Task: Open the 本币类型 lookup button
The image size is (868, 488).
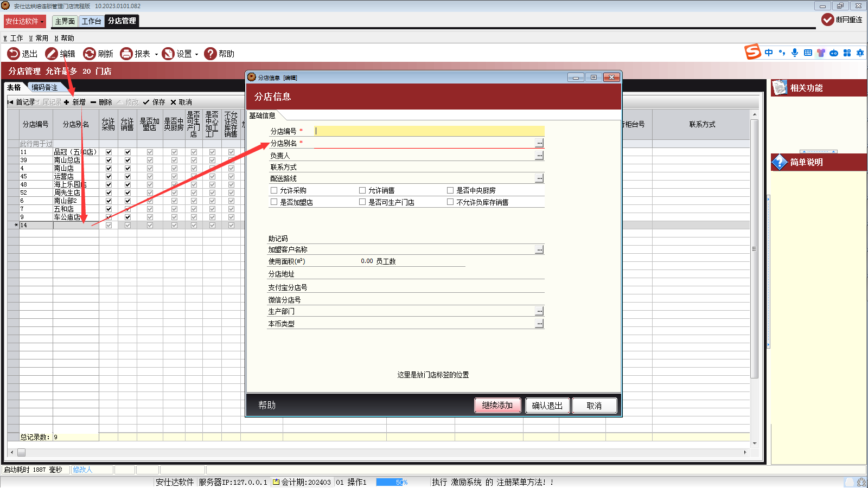Action: coord(539,324)
